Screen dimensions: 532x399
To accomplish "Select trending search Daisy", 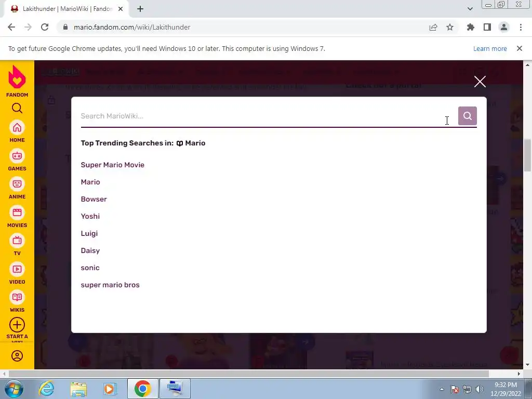I will tap(90, 251).
